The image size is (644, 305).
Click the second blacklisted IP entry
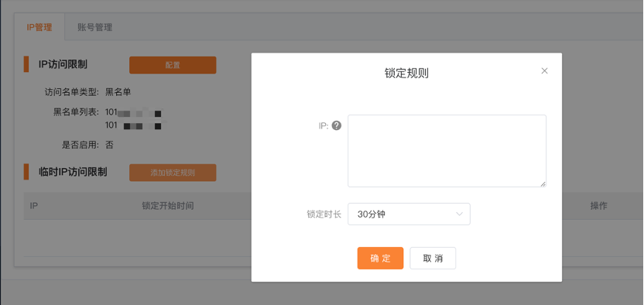click(134, 125)
